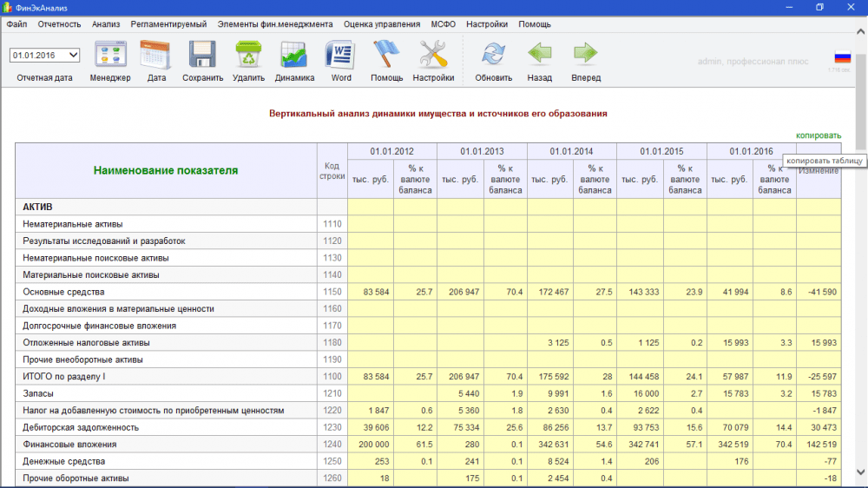Click the АКТИВ section row
The height and width of the screenshot is (488, 868).
click(x=37, y=208)
